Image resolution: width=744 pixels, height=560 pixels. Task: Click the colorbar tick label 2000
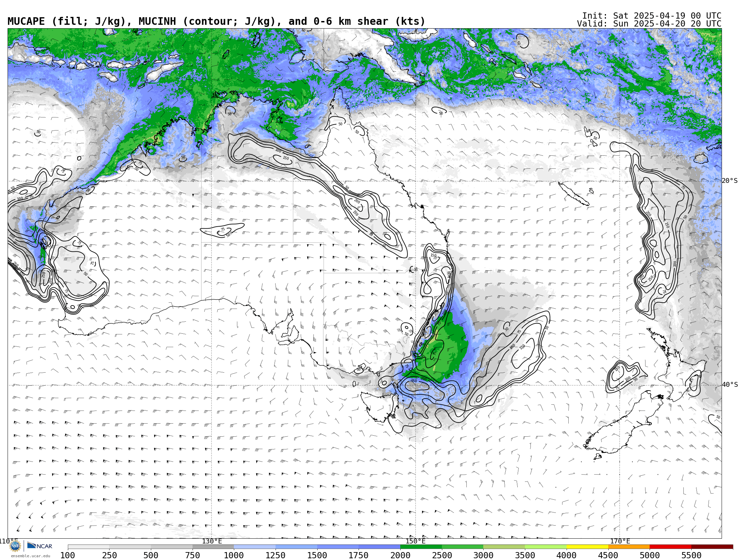coord(400,556)
